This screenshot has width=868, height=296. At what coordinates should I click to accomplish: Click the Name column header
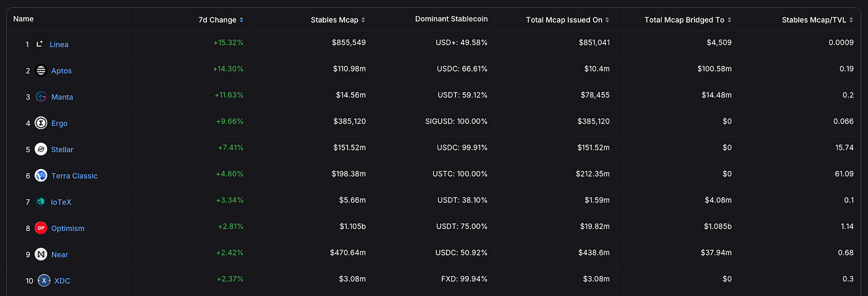tap(23, 19)
